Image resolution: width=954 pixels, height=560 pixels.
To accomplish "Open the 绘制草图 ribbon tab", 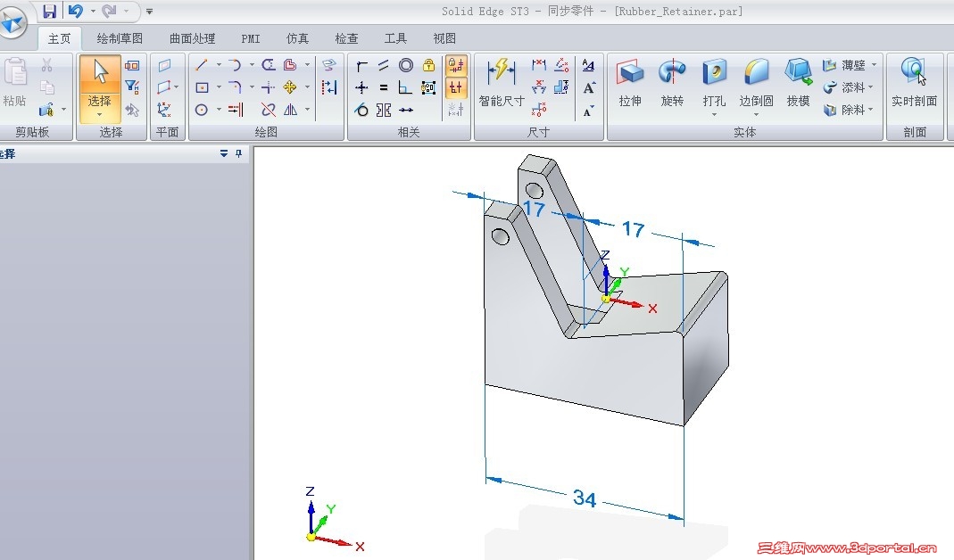I will 120,38.
